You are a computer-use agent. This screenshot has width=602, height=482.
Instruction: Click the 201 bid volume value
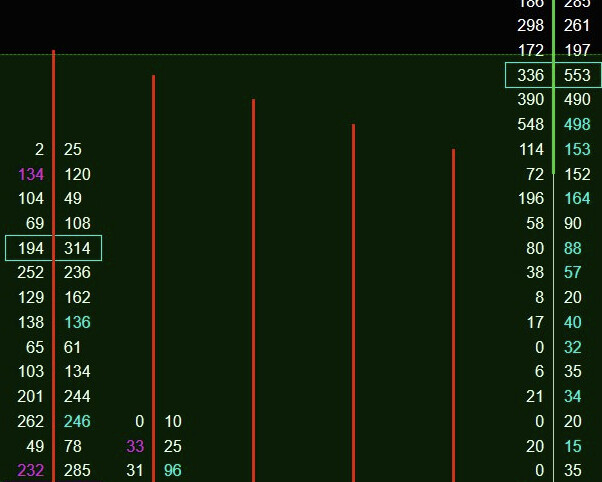[31, 396]
